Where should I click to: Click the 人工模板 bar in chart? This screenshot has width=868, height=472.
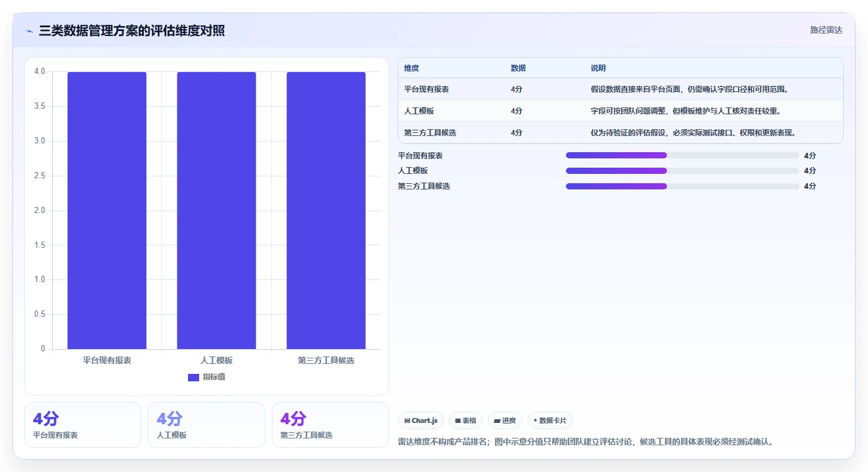pos(217,211)
